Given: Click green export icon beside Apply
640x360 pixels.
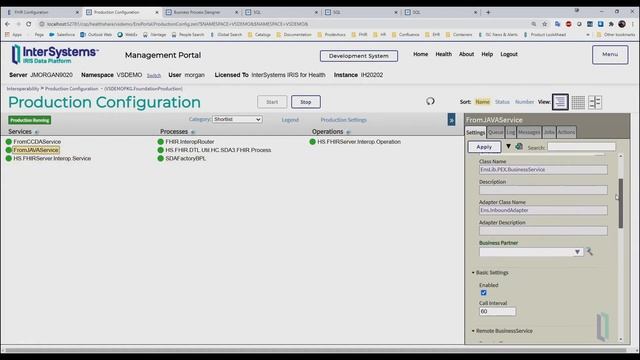Looking at the screenshot, I should click(x=519, y=147).
